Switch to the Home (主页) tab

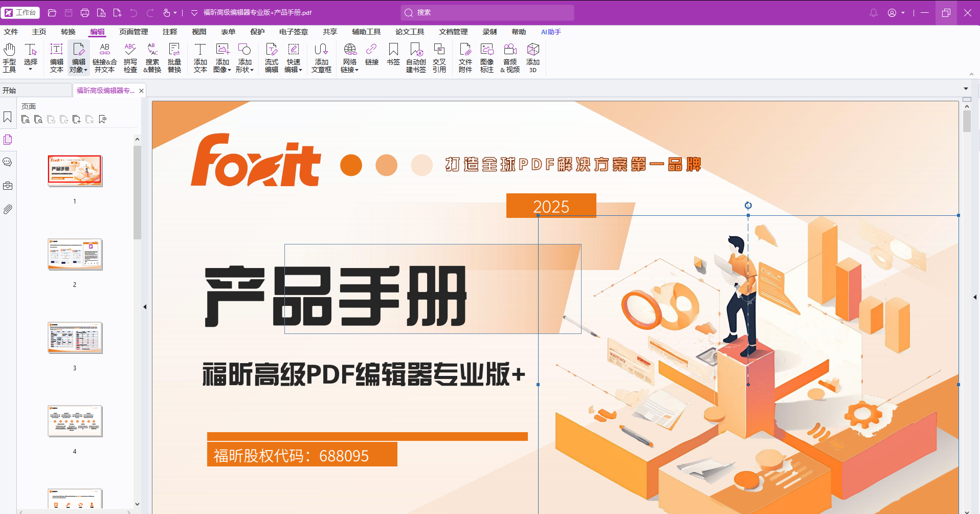(x=39, y=32)
